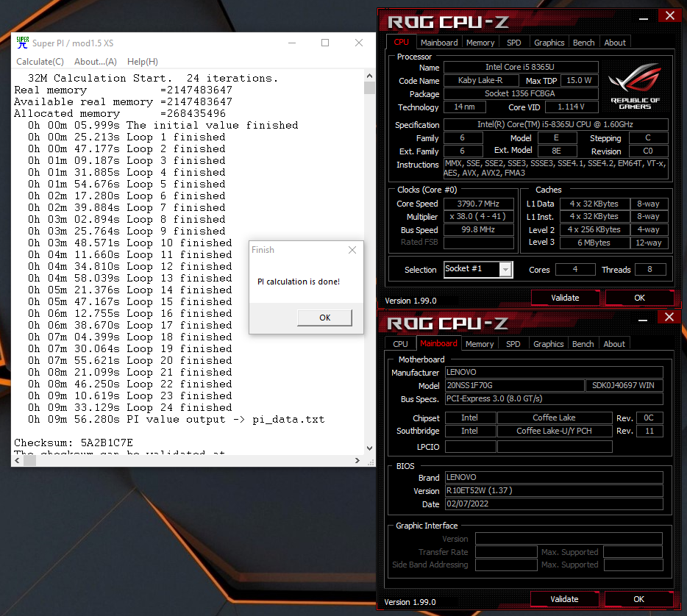Click the Max TDP value 15.0 W
687x616 pixels.
[x=579, y=81]
